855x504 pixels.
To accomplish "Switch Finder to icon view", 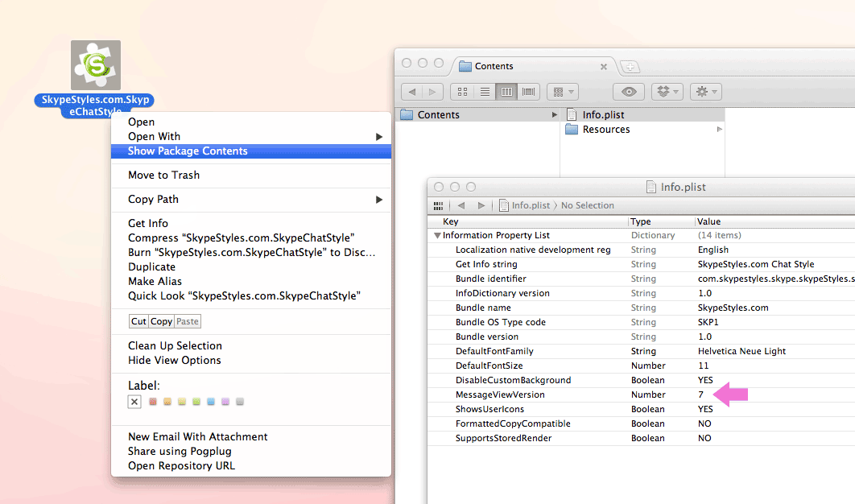I will [x=461, y=92].
